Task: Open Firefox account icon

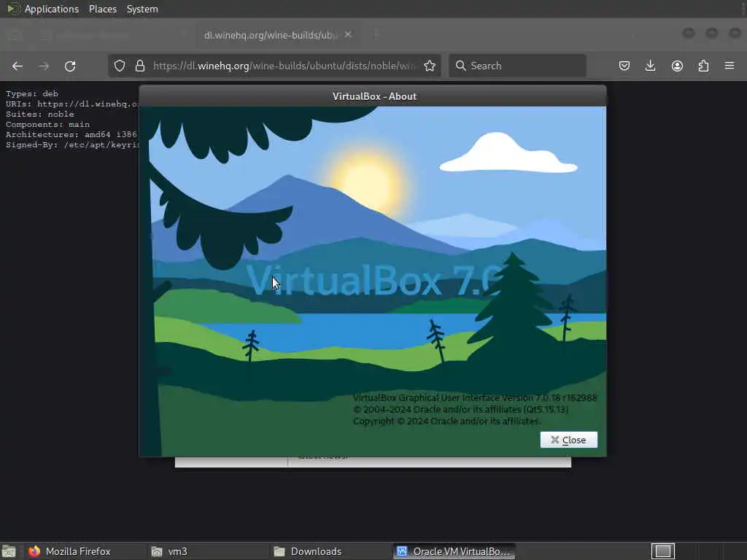Action: tap(677, 66)
